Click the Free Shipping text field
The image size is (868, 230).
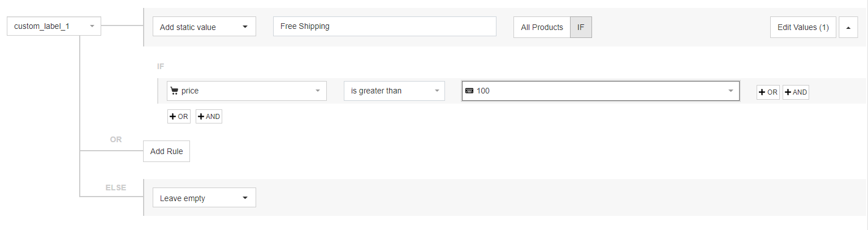click(385, 26)
